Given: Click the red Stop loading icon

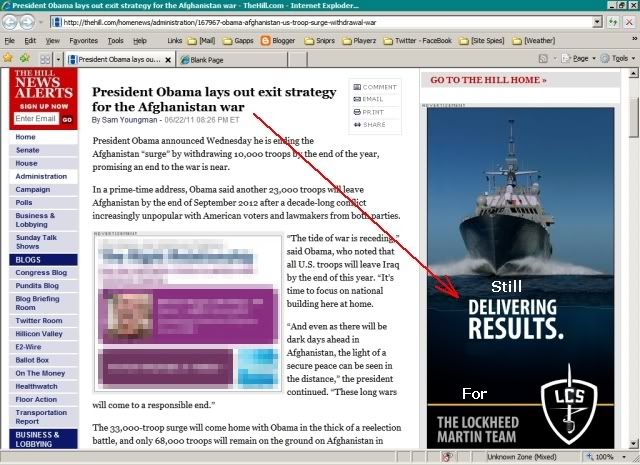Looking at the screenshot, I should click(629, 22).
